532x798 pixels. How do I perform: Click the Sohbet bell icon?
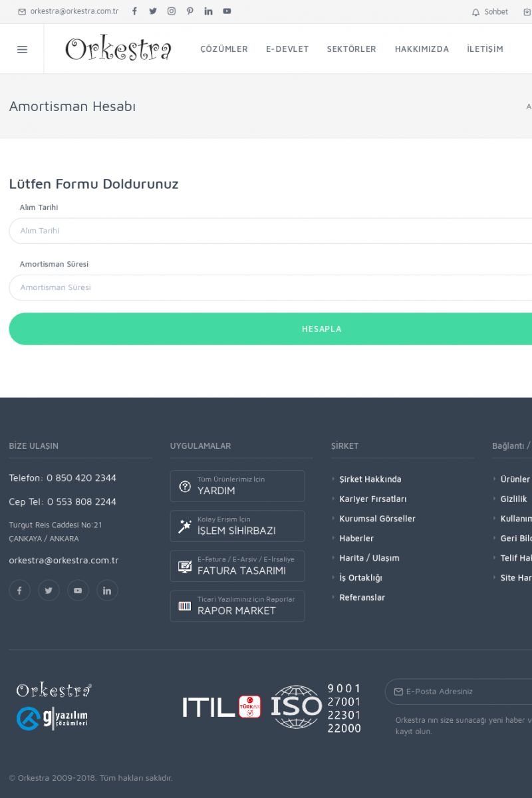click(x=475, y=12)
